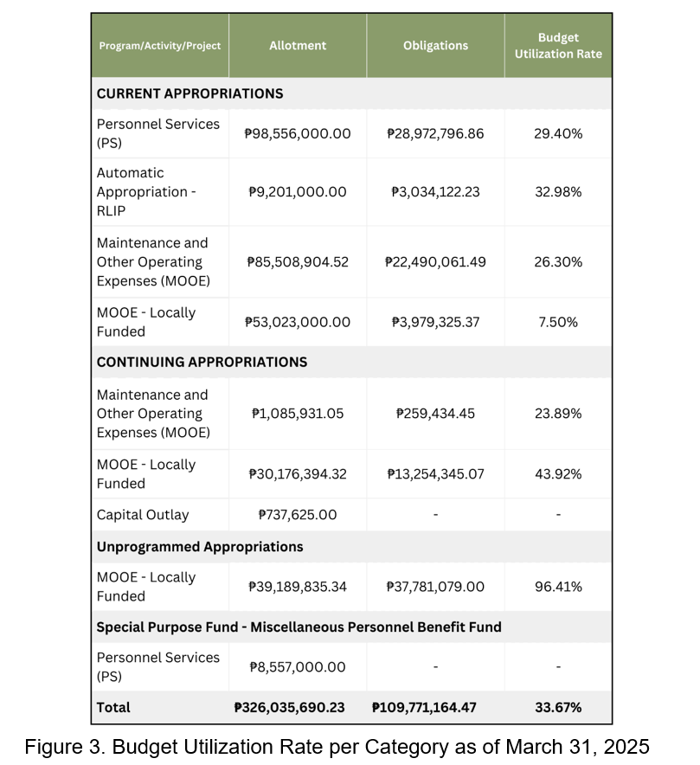This screenshot has height=765, width=700.
Task: Click obligations value ₱28,972,796.86
Action: [x=435, y=133]
